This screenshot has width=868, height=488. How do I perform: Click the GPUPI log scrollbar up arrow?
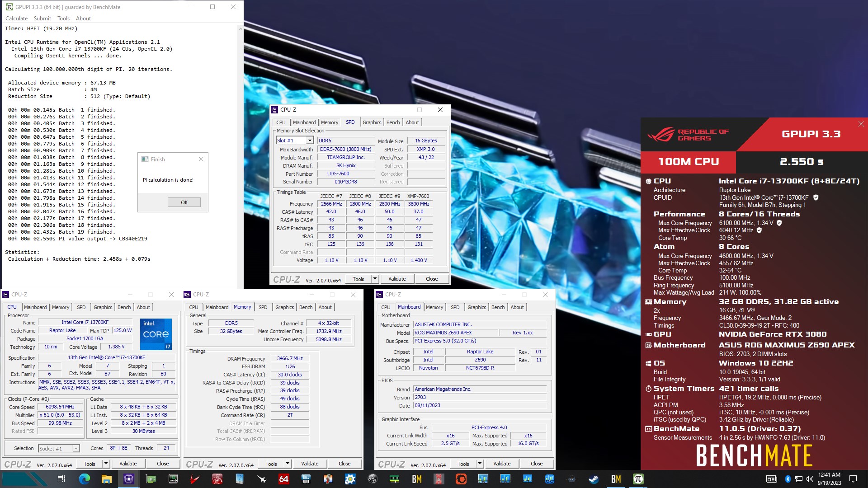point(240,28)
